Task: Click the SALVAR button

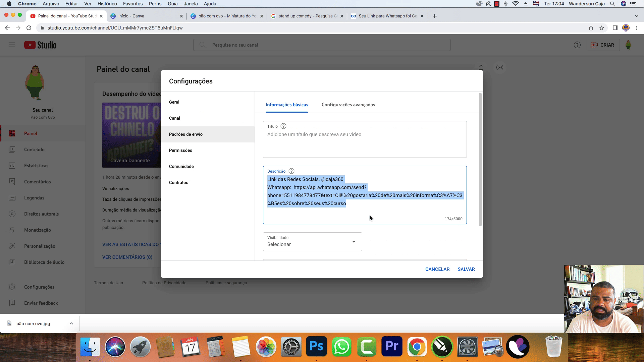Action: pyautogui.click(x=466, y=269)
